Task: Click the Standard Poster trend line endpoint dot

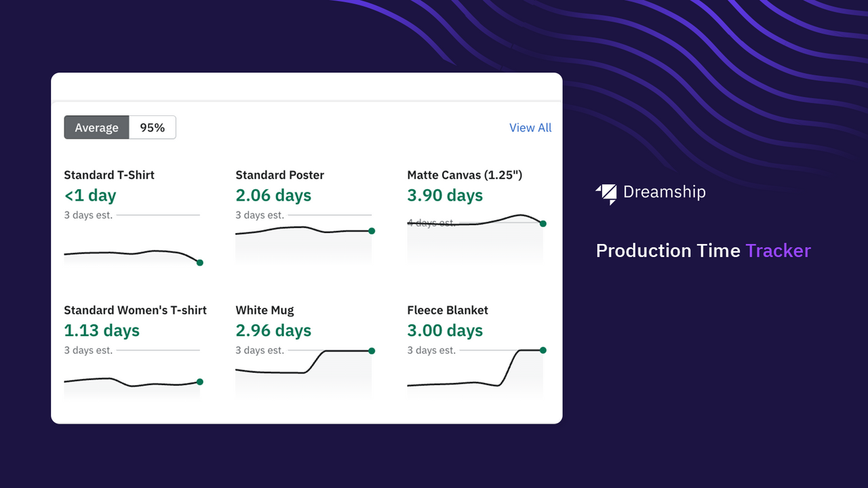Action: [x=371, y=230]
